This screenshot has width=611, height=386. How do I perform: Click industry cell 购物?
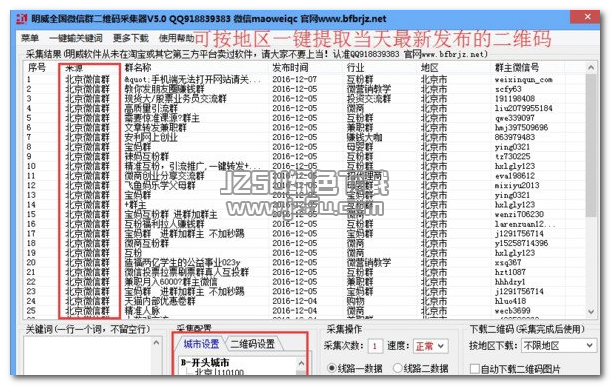pos(355,301)
